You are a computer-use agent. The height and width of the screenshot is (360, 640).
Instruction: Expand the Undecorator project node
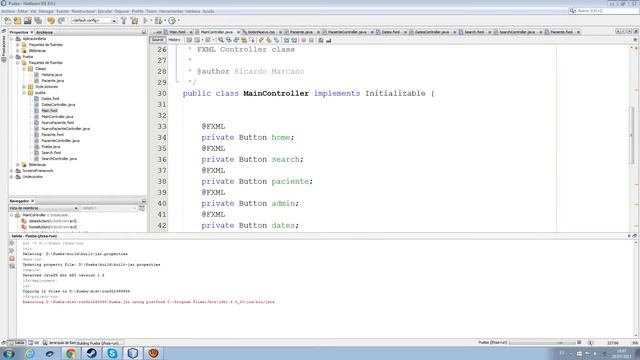point(12,177)
